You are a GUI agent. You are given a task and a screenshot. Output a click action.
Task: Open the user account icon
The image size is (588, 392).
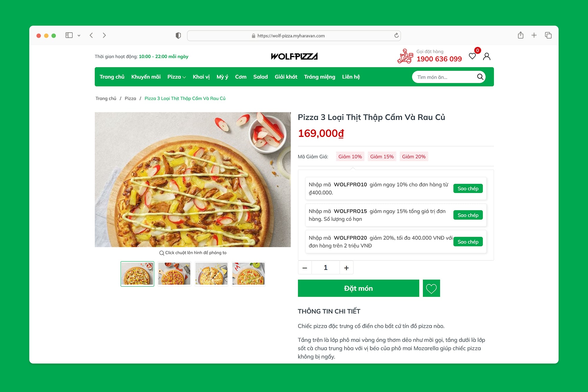click(x=487, y=56)
